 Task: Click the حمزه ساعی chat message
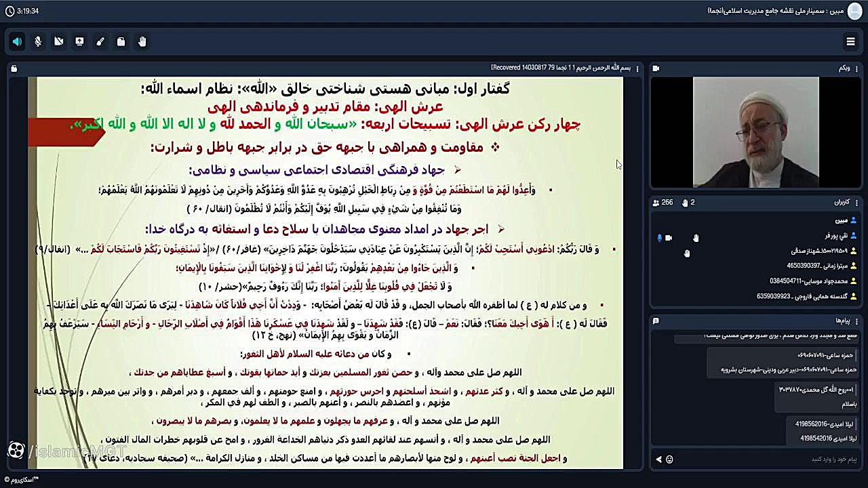pyautogui.click(x=783, y=362)
